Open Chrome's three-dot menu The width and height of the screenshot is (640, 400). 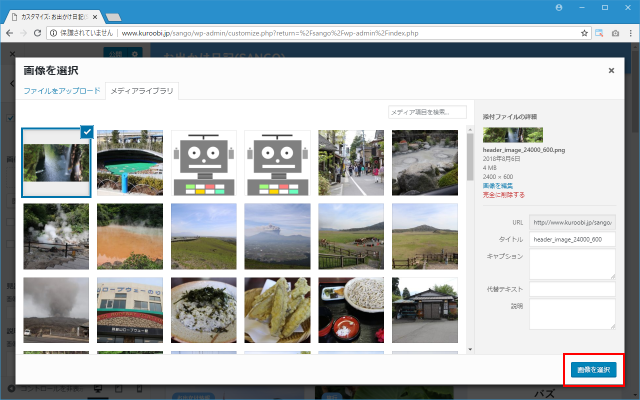(629, 33)
